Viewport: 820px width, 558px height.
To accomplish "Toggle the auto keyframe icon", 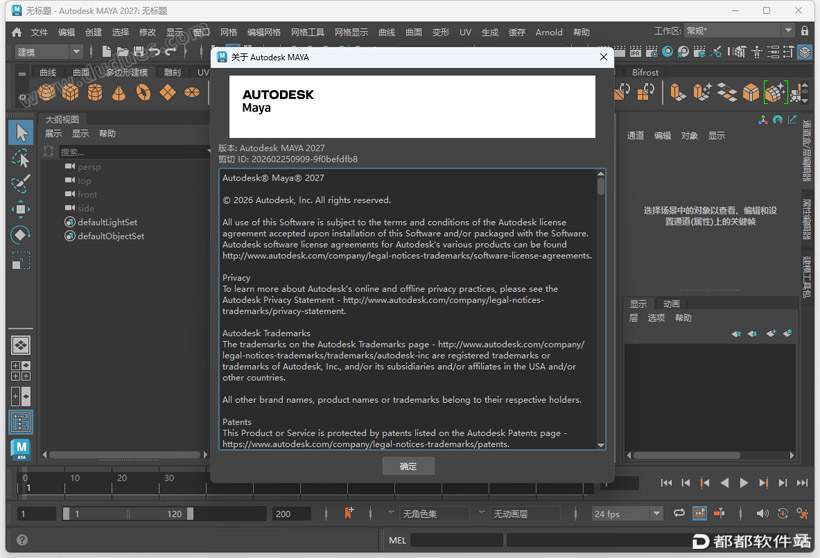I will tap(782, 514).
